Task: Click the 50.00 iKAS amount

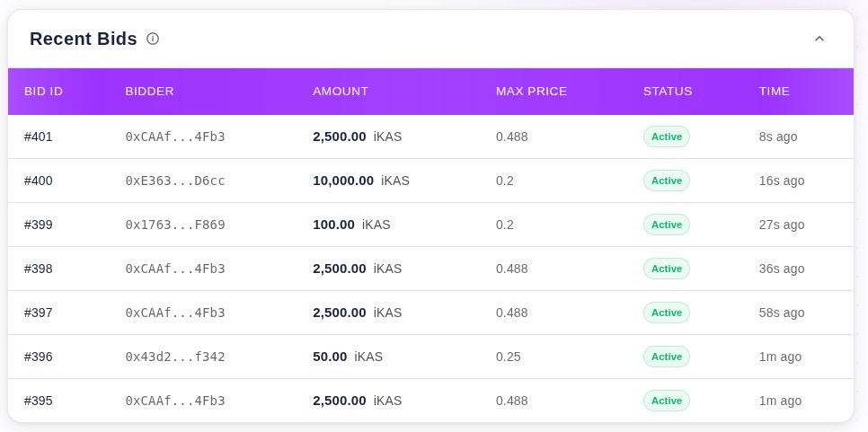Action: (x=348, y=357)
